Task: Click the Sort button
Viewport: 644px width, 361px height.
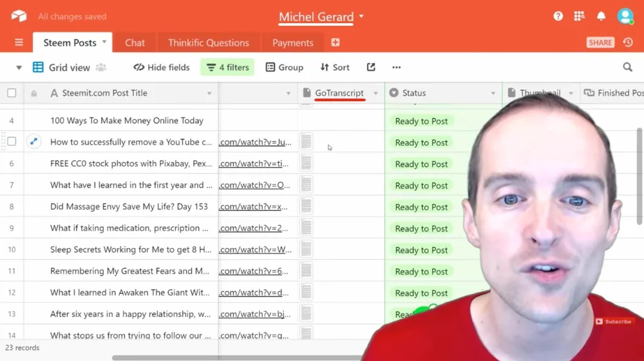Action: [x=335, y=67]
